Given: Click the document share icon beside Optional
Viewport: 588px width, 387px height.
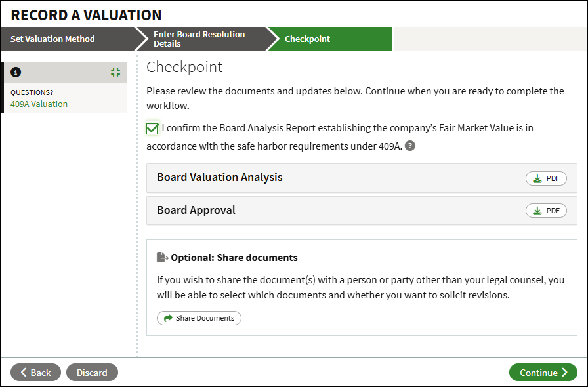Looking at the screenshot, I should point(162,257).
